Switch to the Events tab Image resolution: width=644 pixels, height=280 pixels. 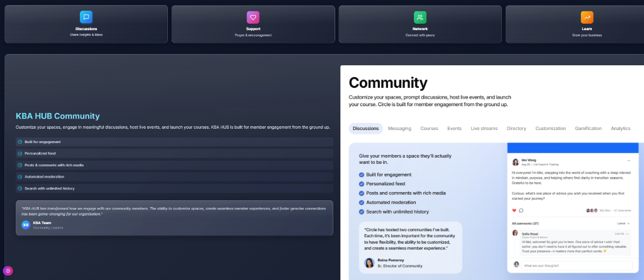(454, 128)
